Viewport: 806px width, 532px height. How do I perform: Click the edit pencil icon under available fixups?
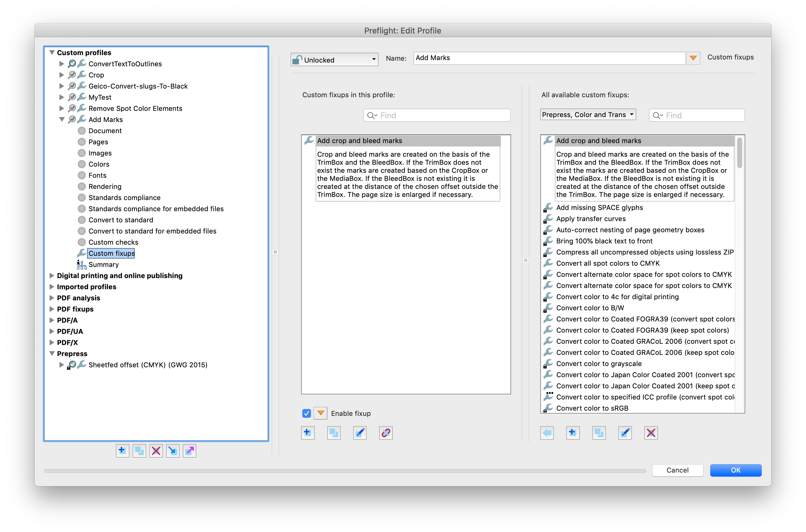pos(625,433)
